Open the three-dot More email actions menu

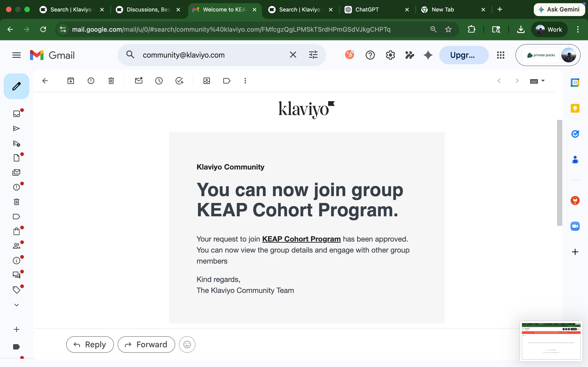tap(245, 81)
